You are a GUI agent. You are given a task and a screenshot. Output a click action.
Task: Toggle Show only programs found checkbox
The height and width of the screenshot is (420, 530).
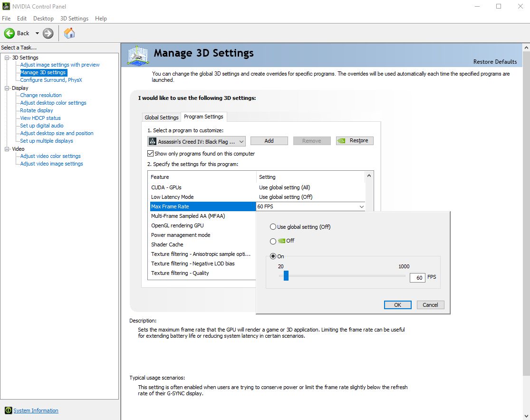coord(150,154)
